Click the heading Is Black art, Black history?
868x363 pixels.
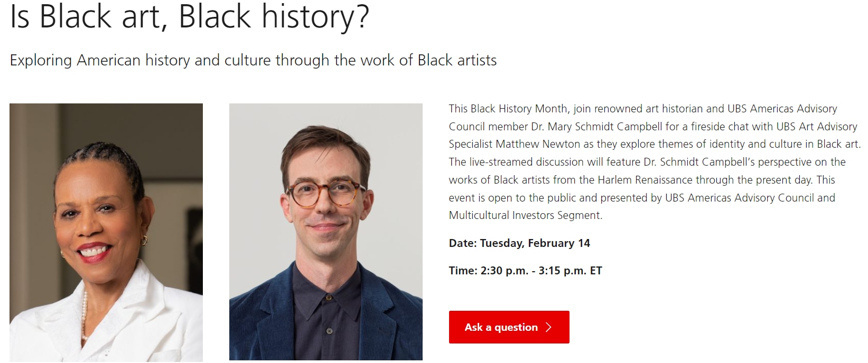189,16
